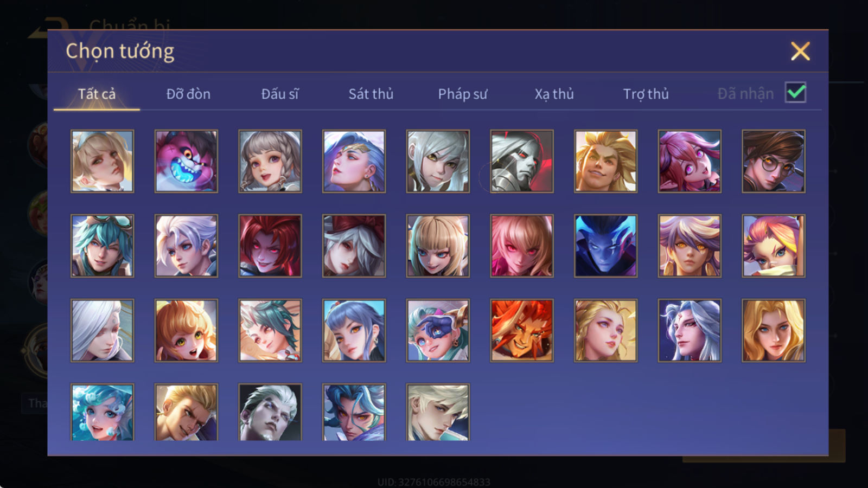Choose the golden spiky-haired grinning hero
This screenshot has height=488, width=868.
click(x=605, y=161)
